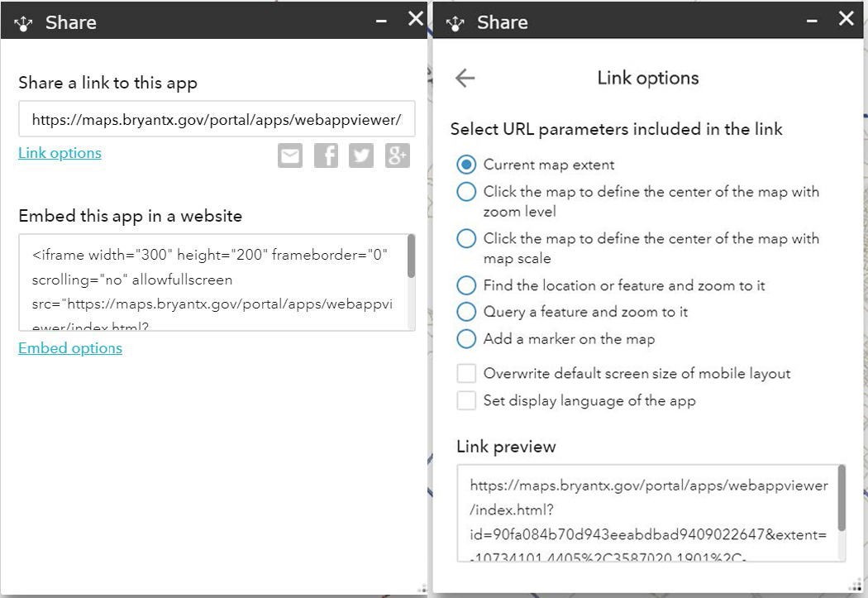Viewport: 868px width, 598px height.
Task: Enable 'Overwrite default screen size of mobile layout'
Action: [465, 373]
